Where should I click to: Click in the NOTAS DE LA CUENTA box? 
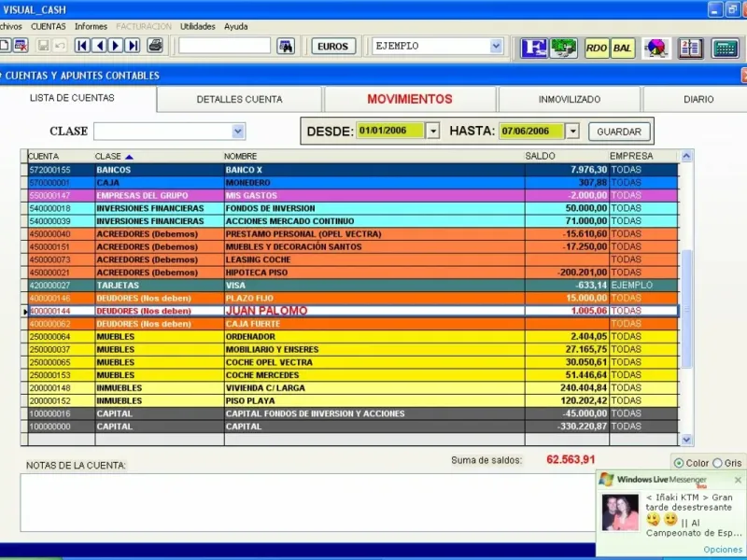click(308, 502)
